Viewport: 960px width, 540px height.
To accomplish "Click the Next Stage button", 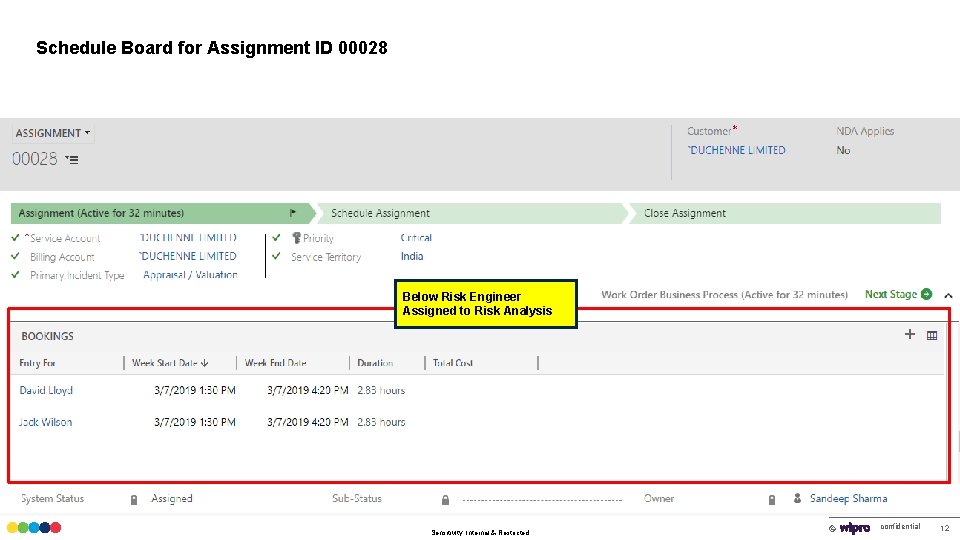I will pos(898,294).
